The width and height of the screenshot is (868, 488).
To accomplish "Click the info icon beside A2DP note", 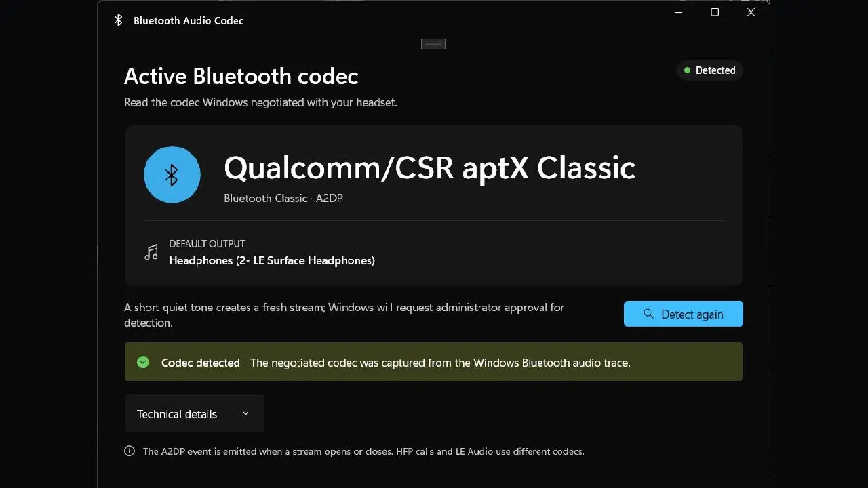I will coord(130,451).
